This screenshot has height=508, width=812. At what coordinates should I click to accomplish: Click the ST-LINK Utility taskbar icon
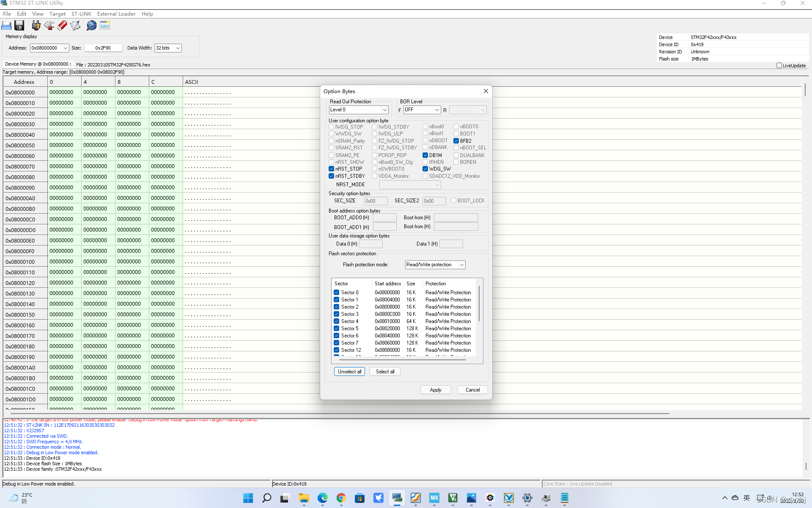tap(397, 498)
